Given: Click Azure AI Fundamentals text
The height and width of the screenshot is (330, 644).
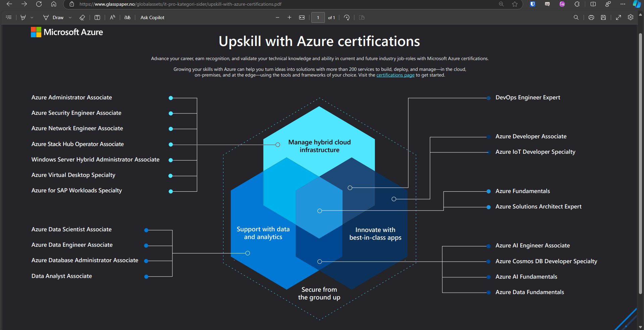Looking at the screenshot, I should [527, 277].
